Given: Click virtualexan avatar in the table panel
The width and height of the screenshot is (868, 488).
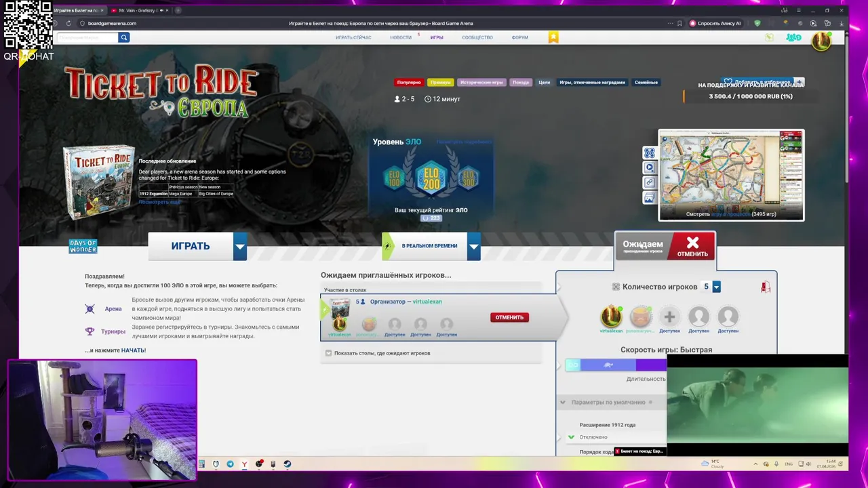Looking at the screenshot, I should (611, 317).
